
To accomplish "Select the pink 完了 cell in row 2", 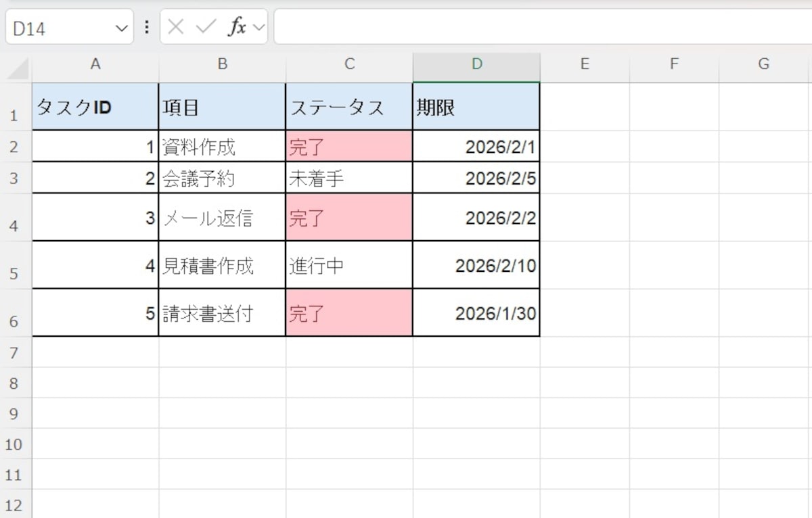I will tap(348, 147).
